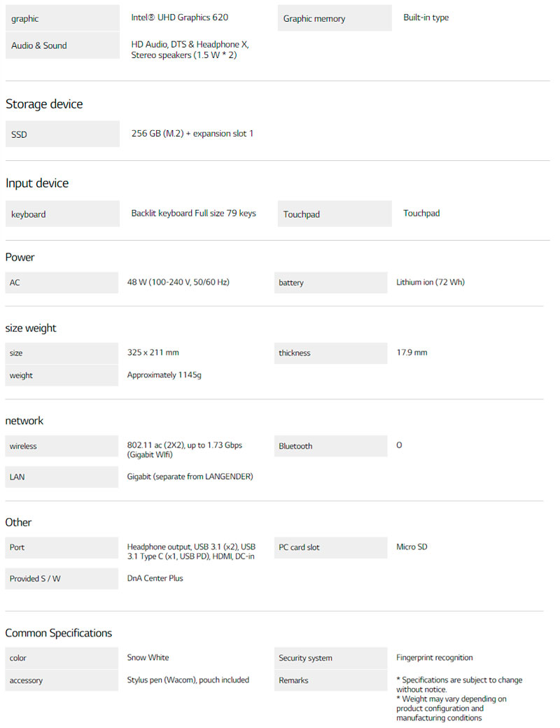Image resolution: width=560 pixels, height=728 pixels.
Task: Select the "Snow White" color value
Action: (x=148, y=657)
